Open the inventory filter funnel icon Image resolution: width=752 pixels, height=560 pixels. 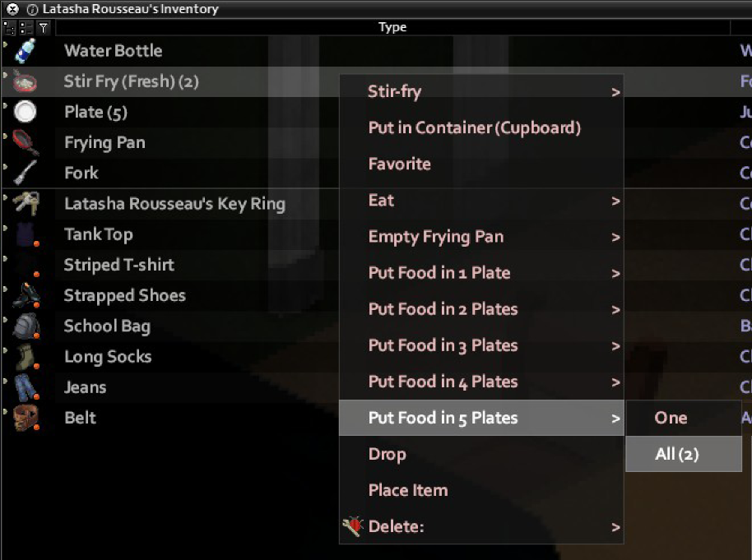[x=44, y=28]
